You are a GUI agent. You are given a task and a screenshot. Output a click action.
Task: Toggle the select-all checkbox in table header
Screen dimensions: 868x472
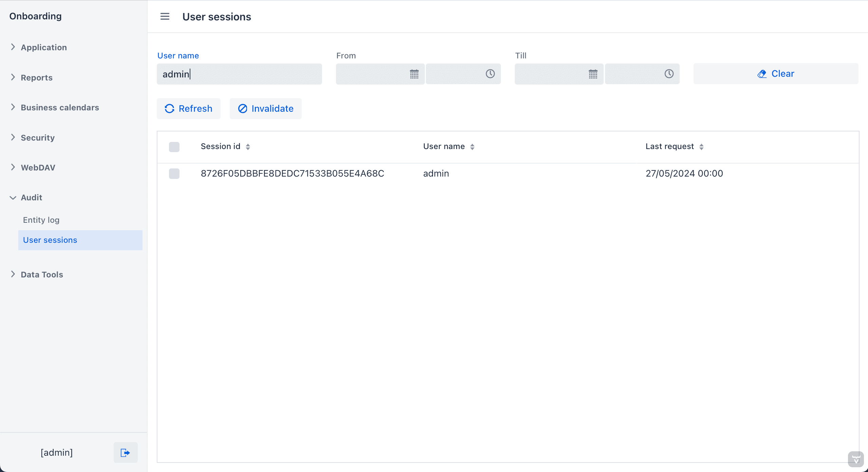(x=174, y=147)
